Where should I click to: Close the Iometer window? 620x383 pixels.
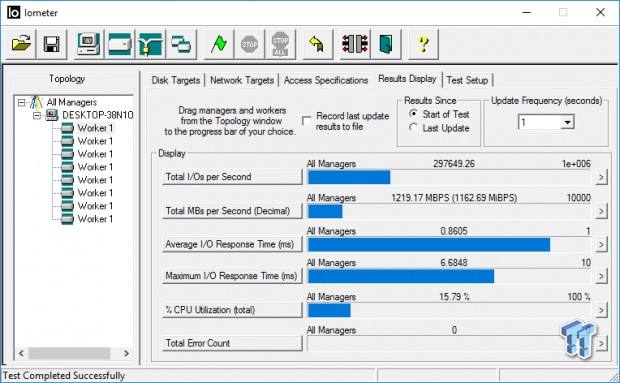pos(600,13)
